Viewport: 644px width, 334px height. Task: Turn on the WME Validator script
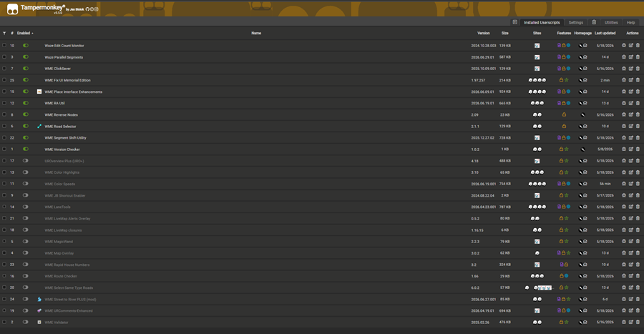[26, 322]
